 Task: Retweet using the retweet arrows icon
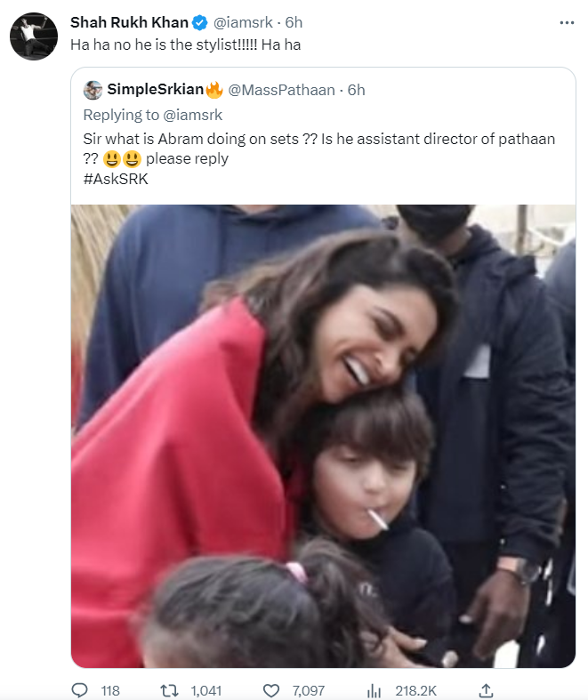pos(166,689)
